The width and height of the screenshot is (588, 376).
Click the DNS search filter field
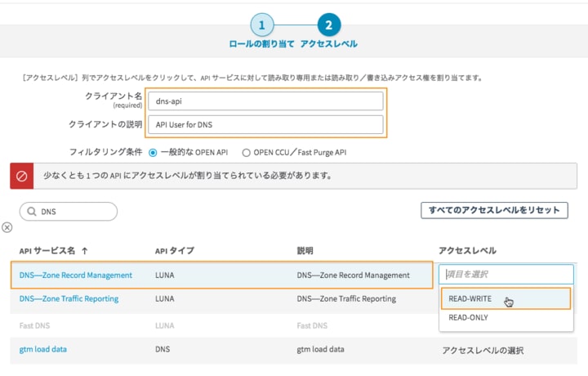[x=73, y=212]
